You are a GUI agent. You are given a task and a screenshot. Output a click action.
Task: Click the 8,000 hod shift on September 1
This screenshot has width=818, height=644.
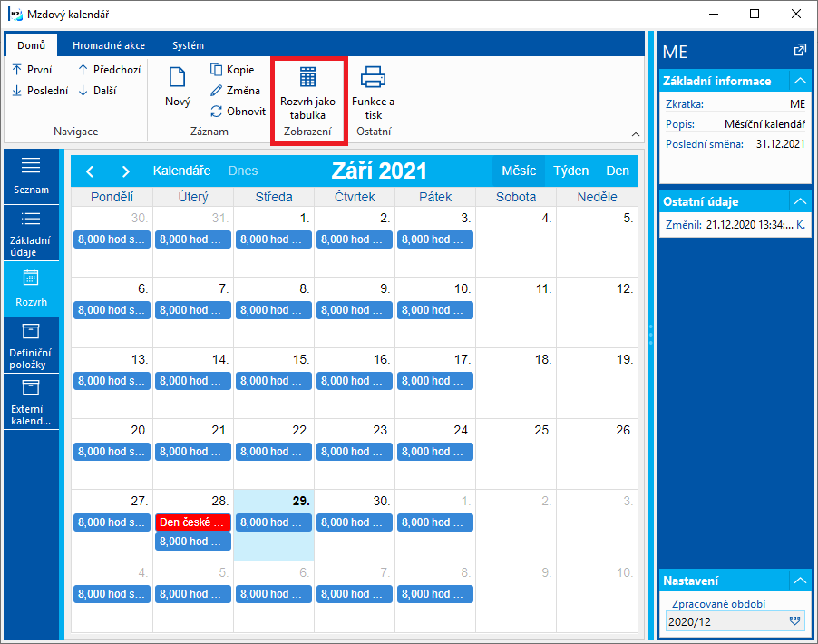pyautogui.click(x=274, y=239)
